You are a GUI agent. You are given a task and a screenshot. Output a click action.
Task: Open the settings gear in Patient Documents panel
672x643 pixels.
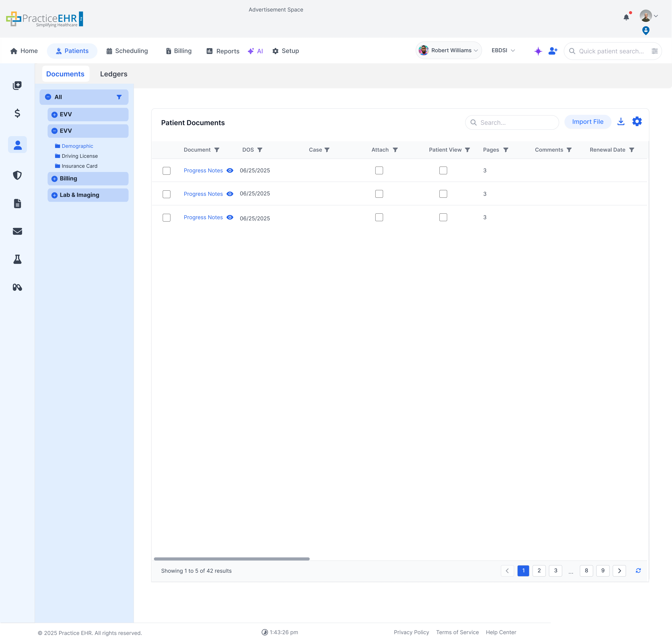tap(637, 121)
